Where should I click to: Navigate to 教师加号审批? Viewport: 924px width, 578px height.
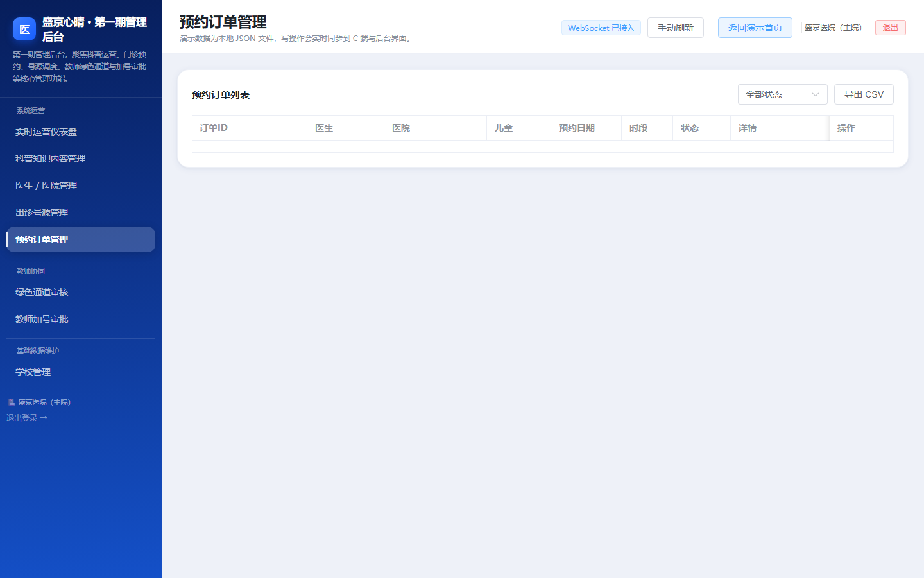pos(81,319)
